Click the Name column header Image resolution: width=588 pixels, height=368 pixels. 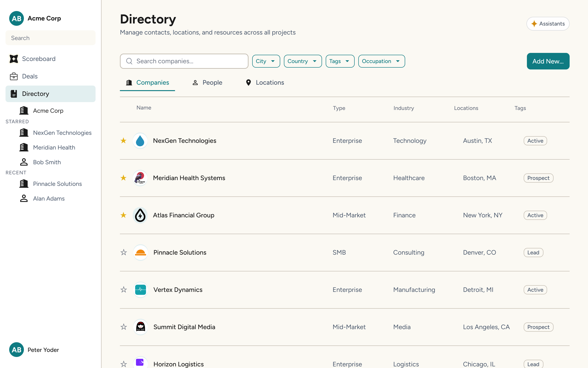tap(144, 108)
